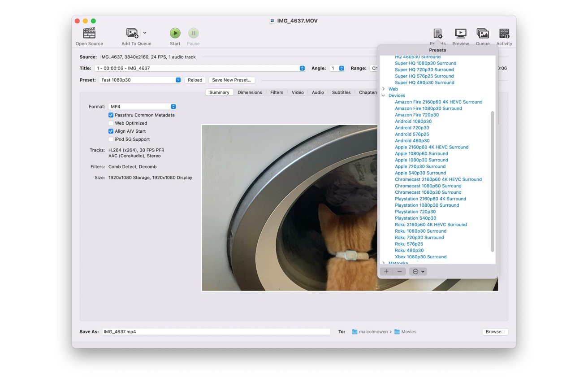Click the Movies folder in destination path
Screen dimensions: 588x378
pyautogui.click(x=405, y=332)
